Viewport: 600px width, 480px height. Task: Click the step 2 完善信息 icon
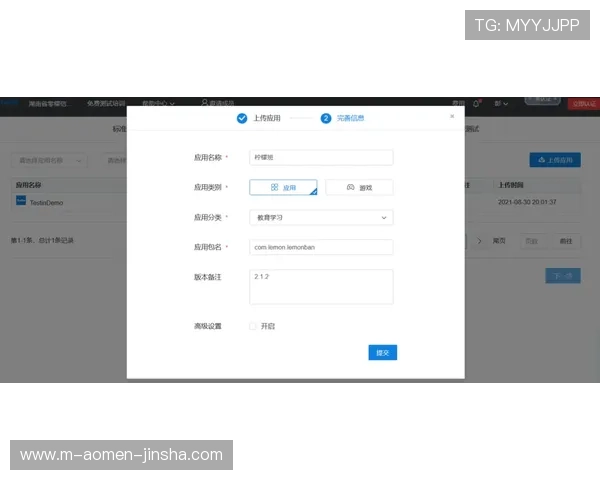pyautogui.click(x=326, y=118)
